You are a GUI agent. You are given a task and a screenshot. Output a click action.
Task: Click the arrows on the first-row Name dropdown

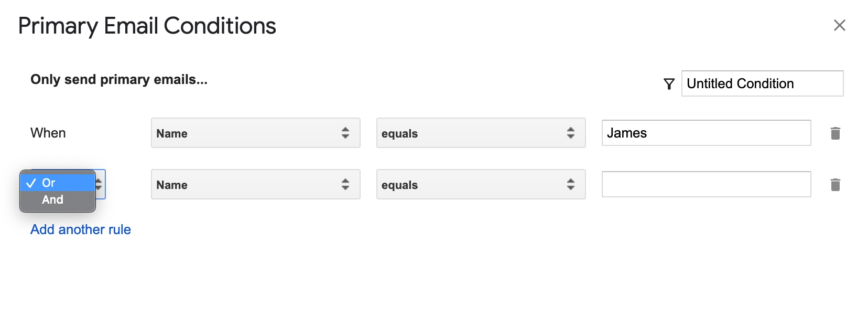point(345,133)
